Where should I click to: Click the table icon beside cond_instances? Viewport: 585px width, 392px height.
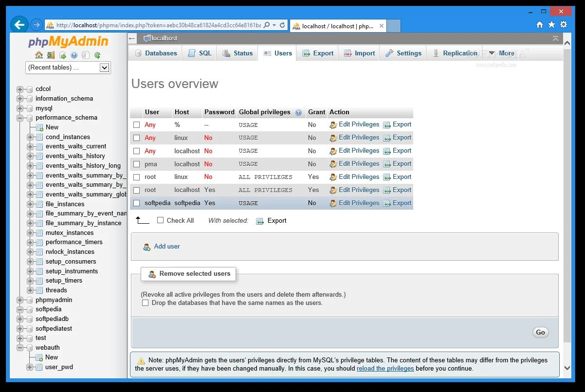(39, 137)
